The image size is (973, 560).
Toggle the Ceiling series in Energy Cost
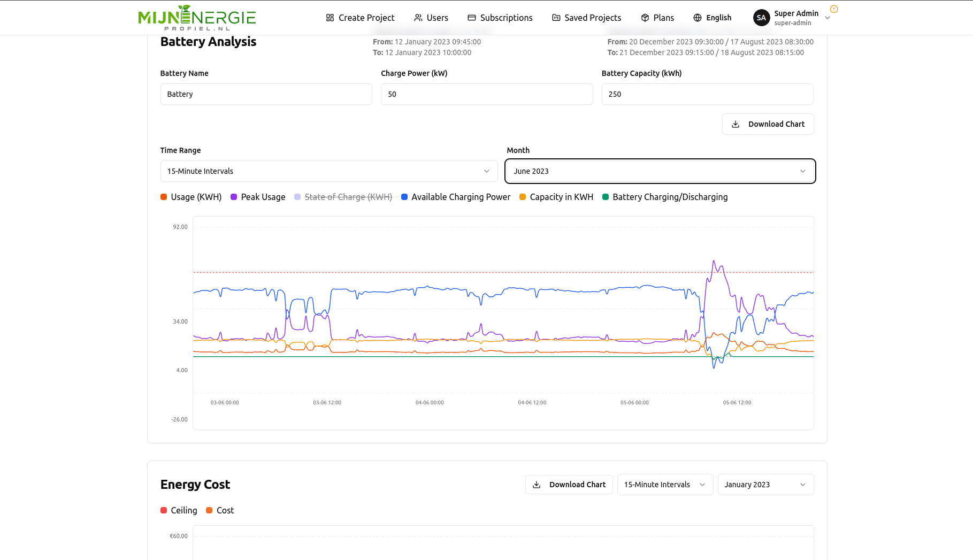(179, 510)
